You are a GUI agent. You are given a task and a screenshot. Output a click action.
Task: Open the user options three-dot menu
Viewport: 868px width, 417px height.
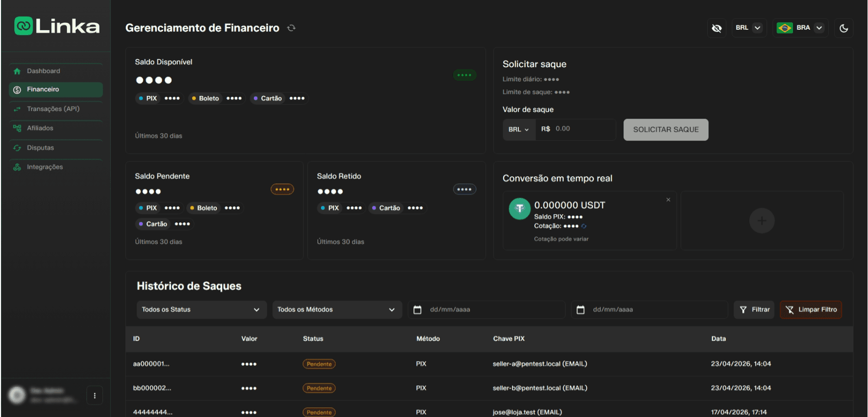tap(94, 396)
